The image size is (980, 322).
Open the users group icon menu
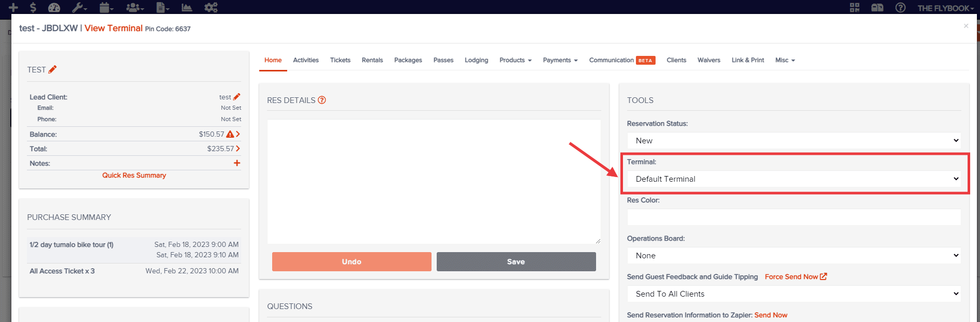pos(135,7)
